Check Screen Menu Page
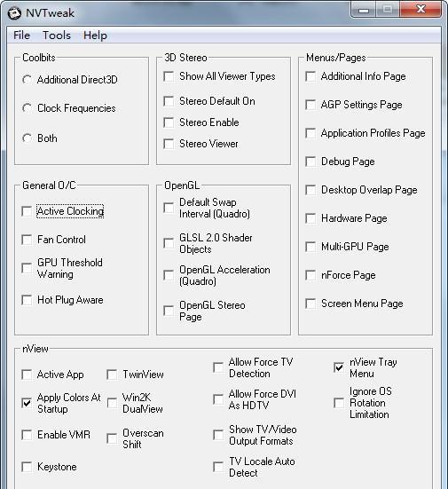This screenshot has height=489, width=448. pyautogui.click(x=310, y=304)
